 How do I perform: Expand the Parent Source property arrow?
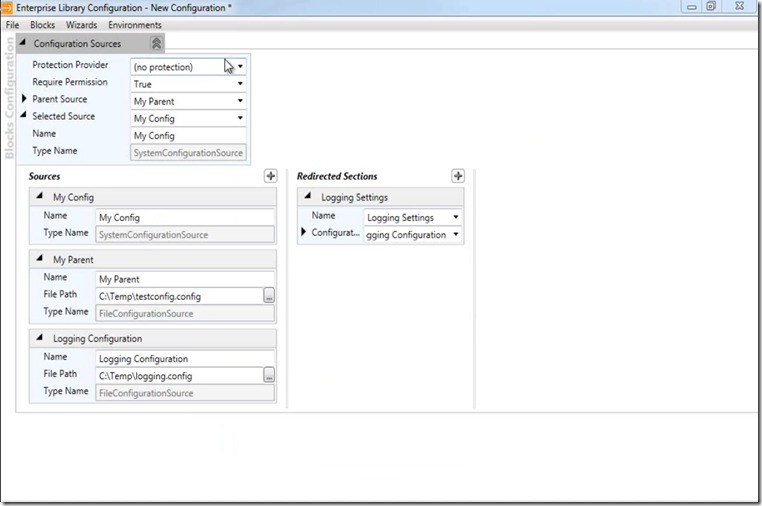(24, 99)
